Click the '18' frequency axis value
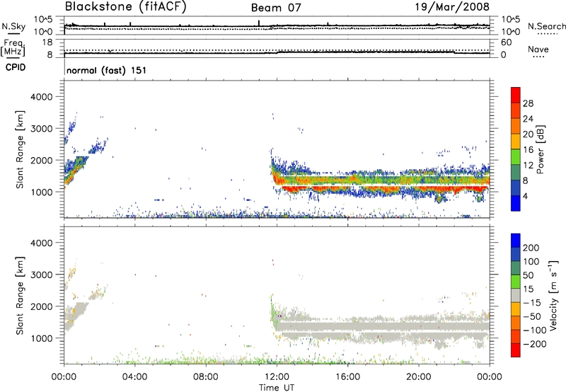The height and width of the screenshot is (392, 566). [47, 42]
